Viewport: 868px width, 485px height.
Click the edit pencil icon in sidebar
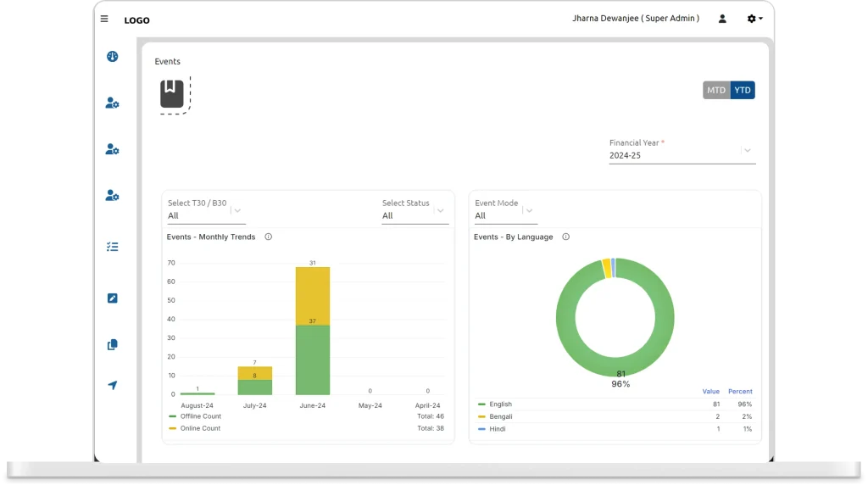[x=112, y=298]
